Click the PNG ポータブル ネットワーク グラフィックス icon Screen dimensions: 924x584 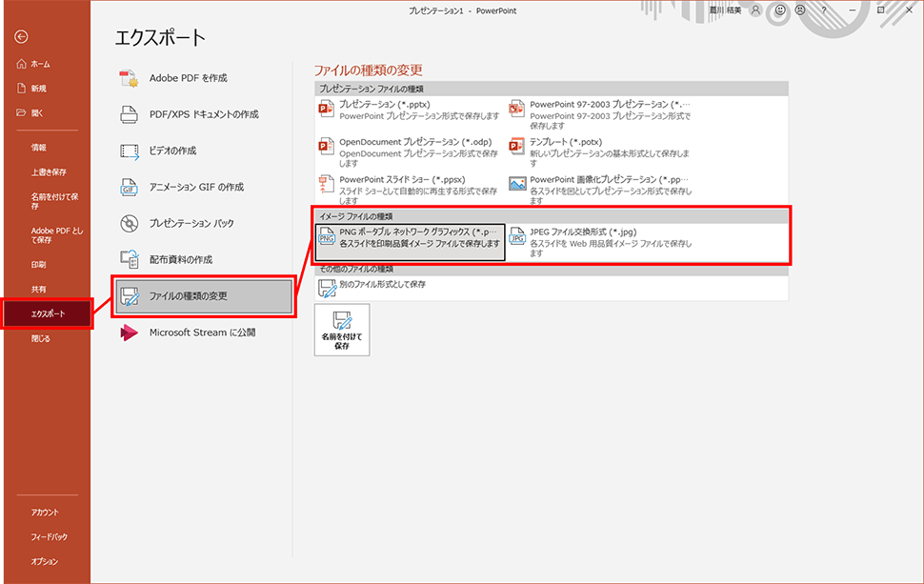click(x=327, y=237)
